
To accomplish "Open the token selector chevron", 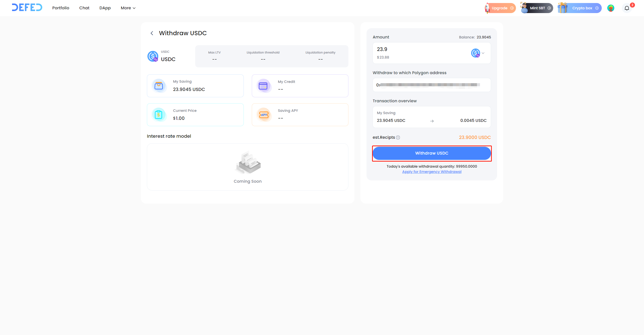I will click(x=483, y=53).
